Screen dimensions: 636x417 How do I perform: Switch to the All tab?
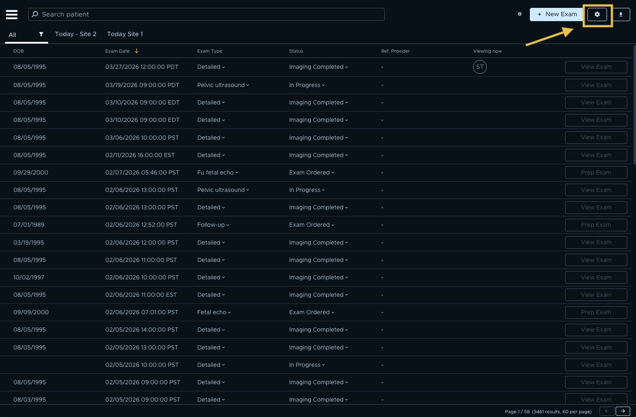[13, 34]
